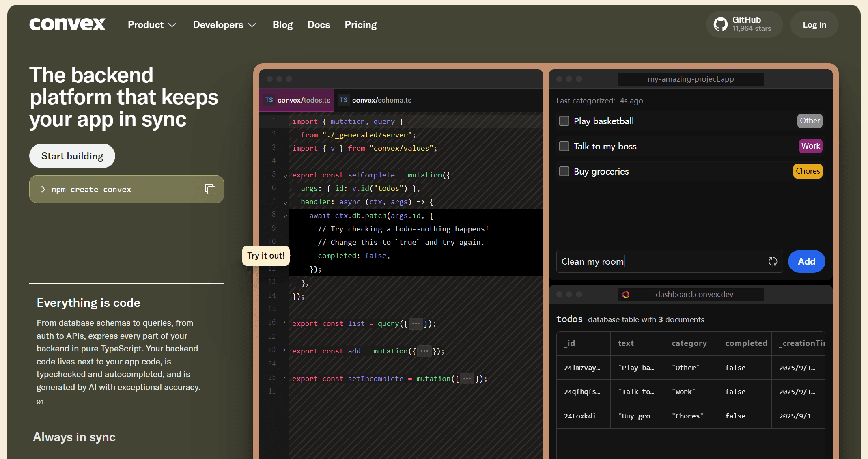Click the Convex logo in header

pos(67,25)
